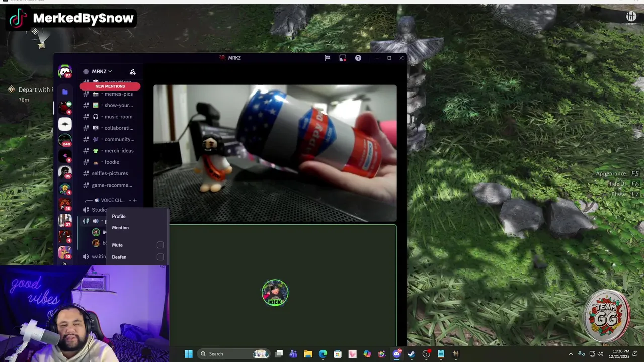
Task: Jump to New Mentions banner
Action: [110, 86]
